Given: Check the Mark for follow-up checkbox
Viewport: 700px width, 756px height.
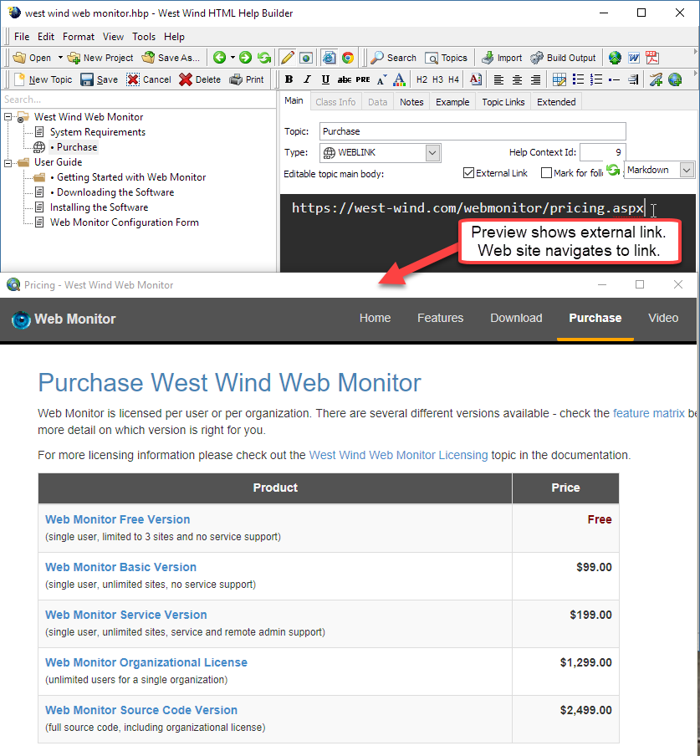Looking at the screenshot, I should pos(546,172).
